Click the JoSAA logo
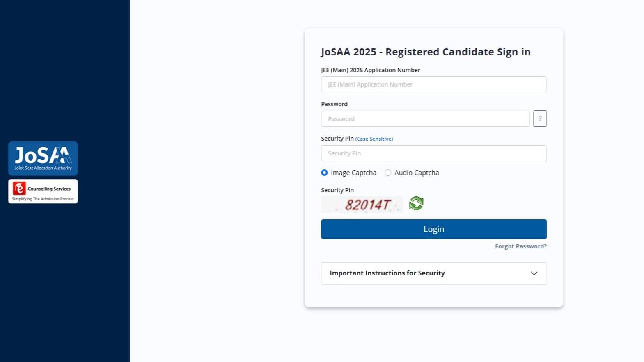The height and width of the screenshot is (362, 644). [x=43, y=158]
